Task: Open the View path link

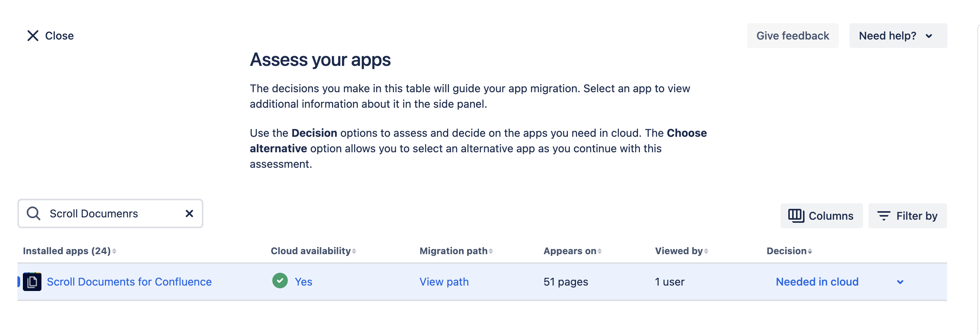Action: 444,282
